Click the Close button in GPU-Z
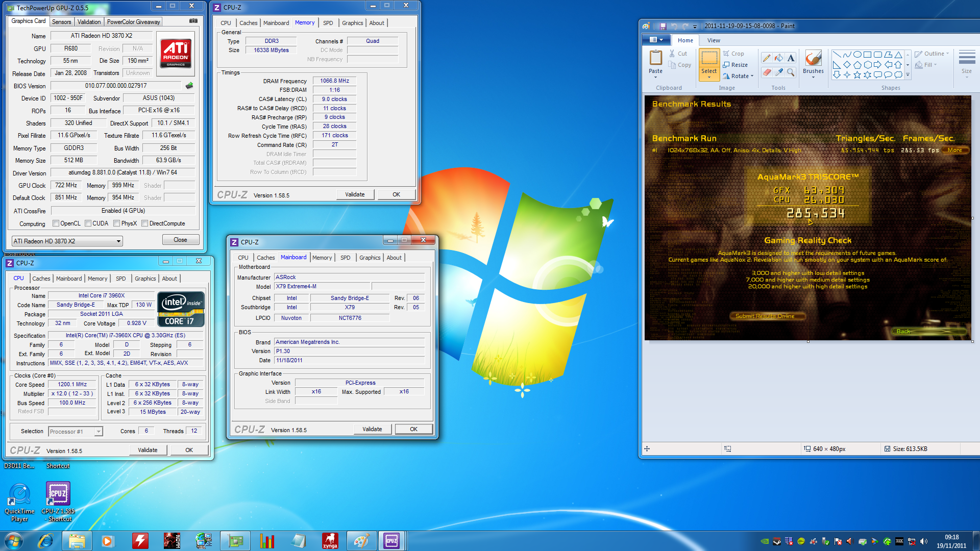Viewport: 980px width, 551px height. 180,240
